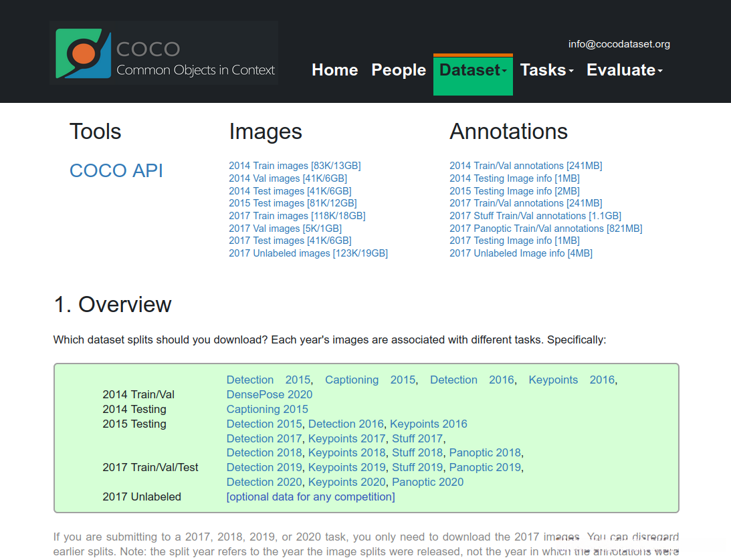Download 2014 Test images [41K/6GB]

pos(290,191)
